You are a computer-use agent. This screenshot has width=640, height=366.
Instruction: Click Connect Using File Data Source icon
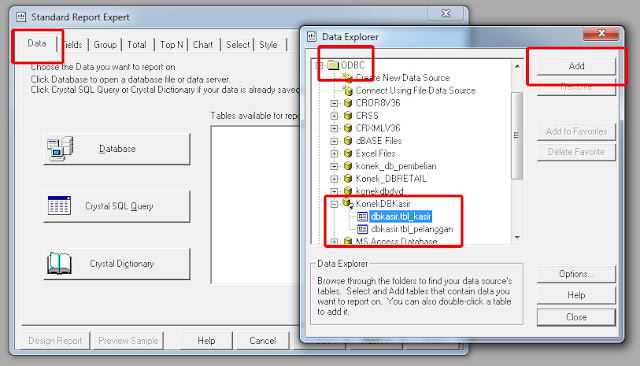click(348, 90)
